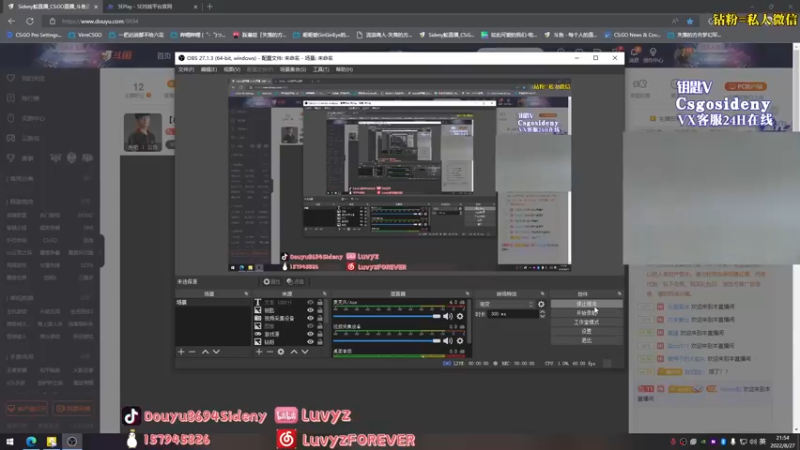Open OBS 视图(V) menu
Image resolution: width=800 pixels, height=450 pixels.
232,69
